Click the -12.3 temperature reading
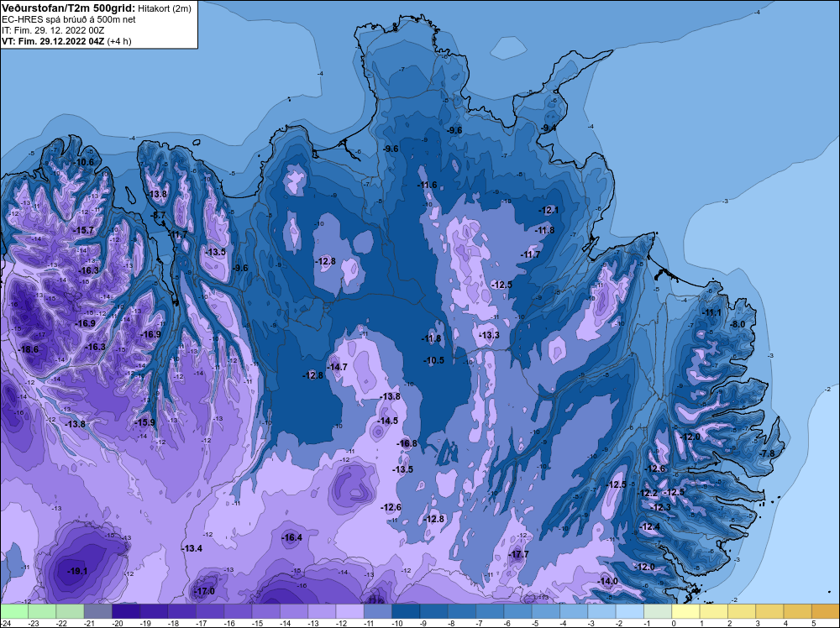840x628 pixels. 660,508
